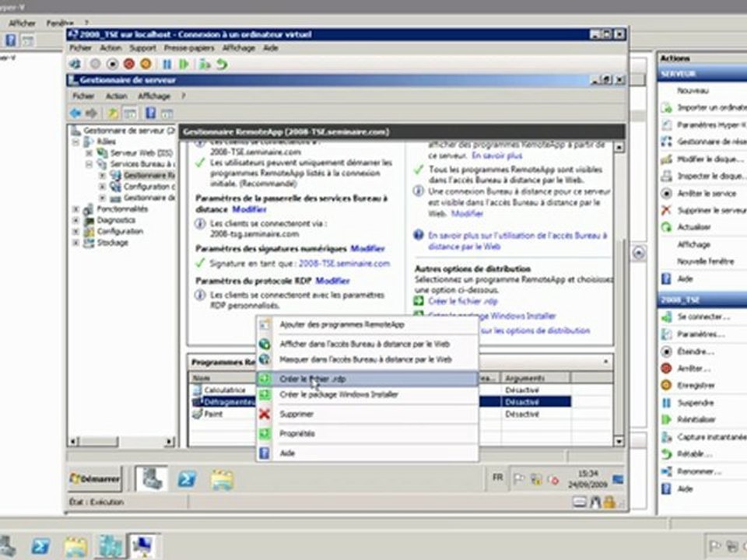Click Enregistrer in Actions pane
Screen dimensions: 747x560
pos(696,385)
